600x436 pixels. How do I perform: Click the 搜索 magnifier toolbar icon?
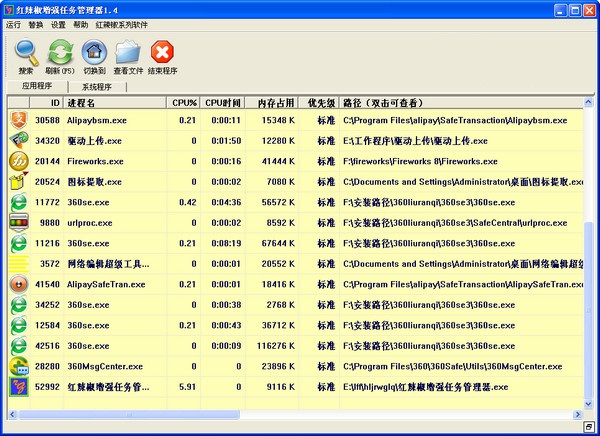(26, 53)
